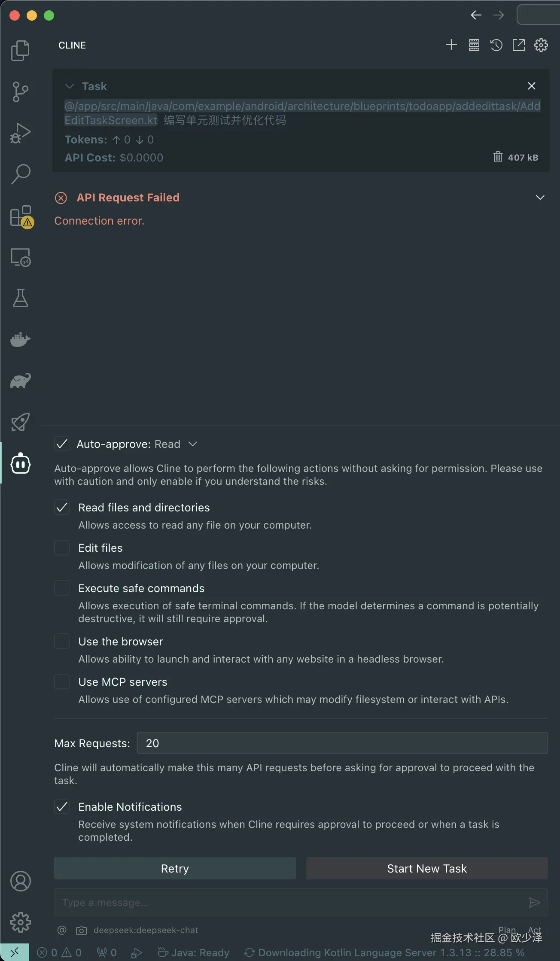Expand the API Request Failed details

(540, 198)
